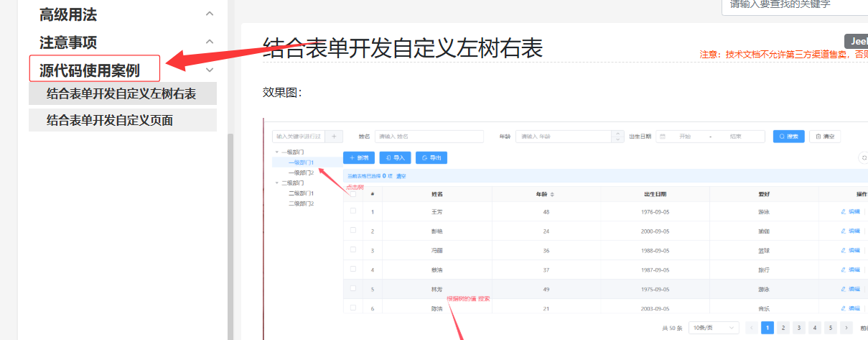The width and height of the screenshot is (868, 340).
Task: Click the 导入 import button
Action: click(395, 157)
